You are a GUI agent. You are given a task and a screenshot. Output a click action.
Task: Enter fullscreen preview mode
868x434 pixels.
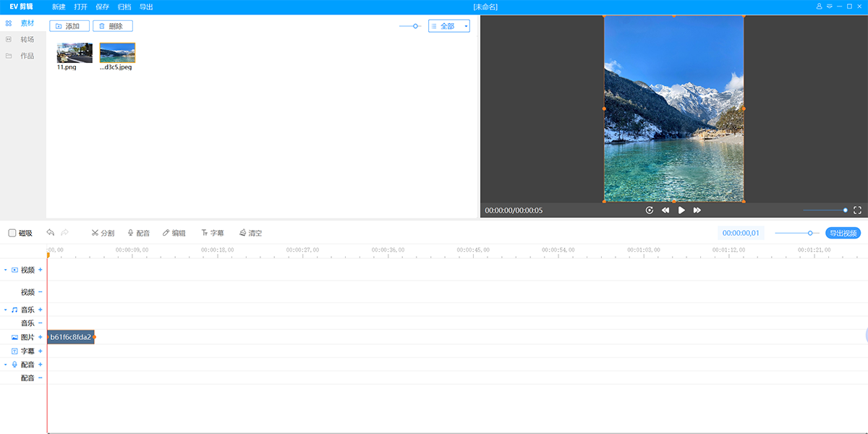[x=857, y=210]
